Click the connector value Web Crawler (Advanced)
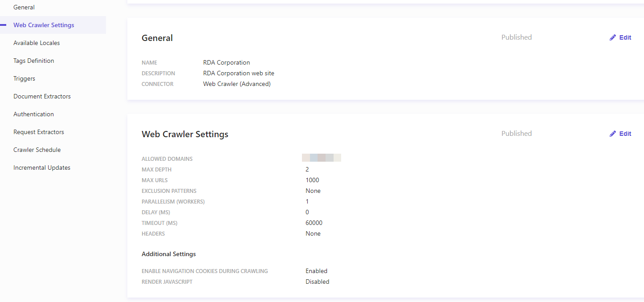644x302 pixels. (x=237, y=84)
